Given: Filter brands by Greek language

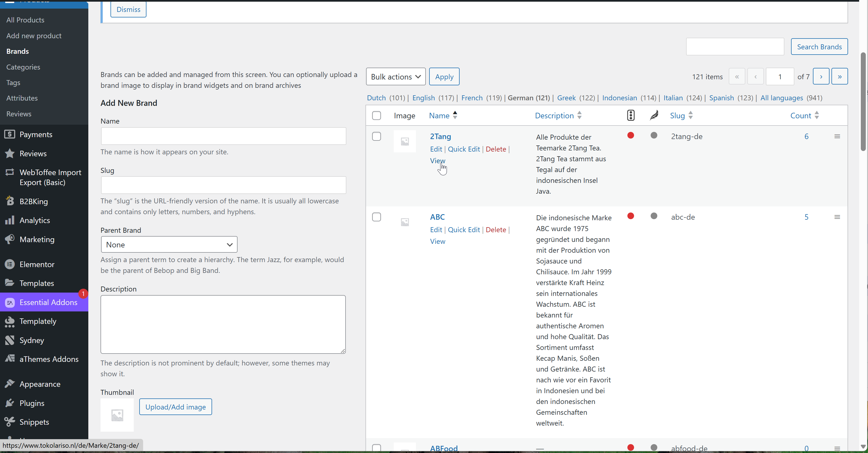Looking at the screenshot, I should (566, 98).
